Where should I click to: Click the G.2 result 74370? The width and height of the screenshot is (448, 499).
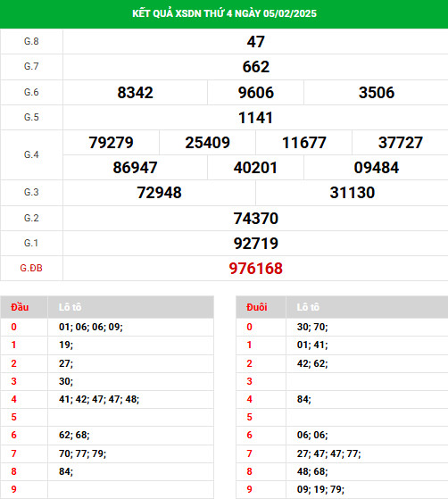point(256,219)
